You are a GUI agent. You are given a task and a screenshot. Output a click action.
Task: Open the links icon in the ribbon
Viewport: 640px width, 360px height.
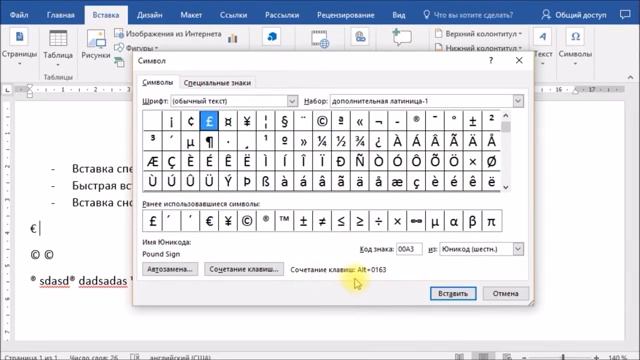point(360,37)
